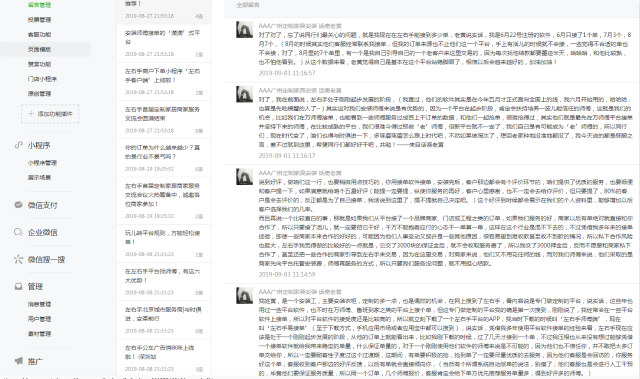Select article 安装师傅接单的'滴滴'式平台
This screenshot has height=379, width=640.
pyautogui.click(x=164, y=43)
